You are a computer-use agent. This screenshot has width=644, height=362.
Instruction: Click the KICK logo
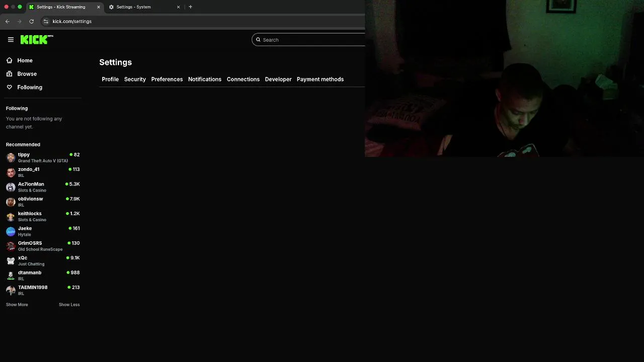pos(37,40)
